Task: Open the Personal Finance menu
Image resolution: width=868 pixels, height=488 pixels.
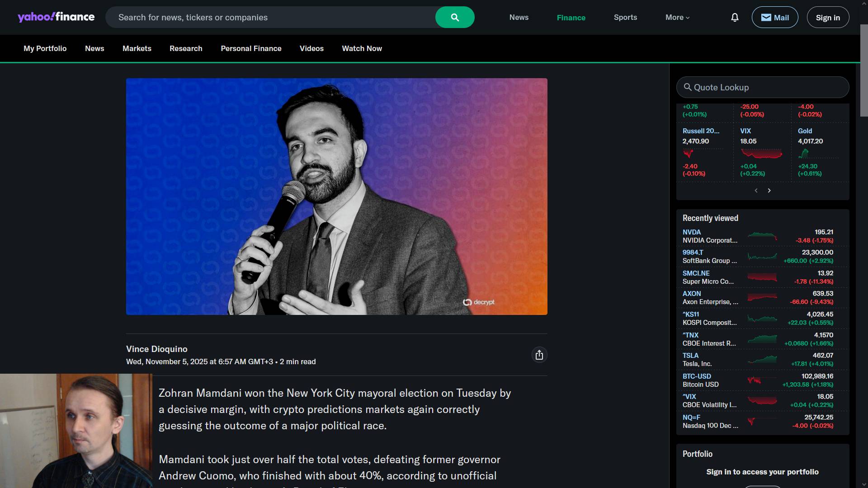Action: coord(251,48)
